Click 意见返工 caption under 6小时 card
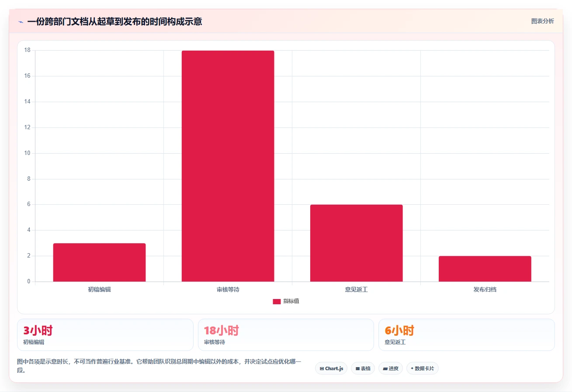The width and height of the screenshot is (572, 392). pos(395,342)
